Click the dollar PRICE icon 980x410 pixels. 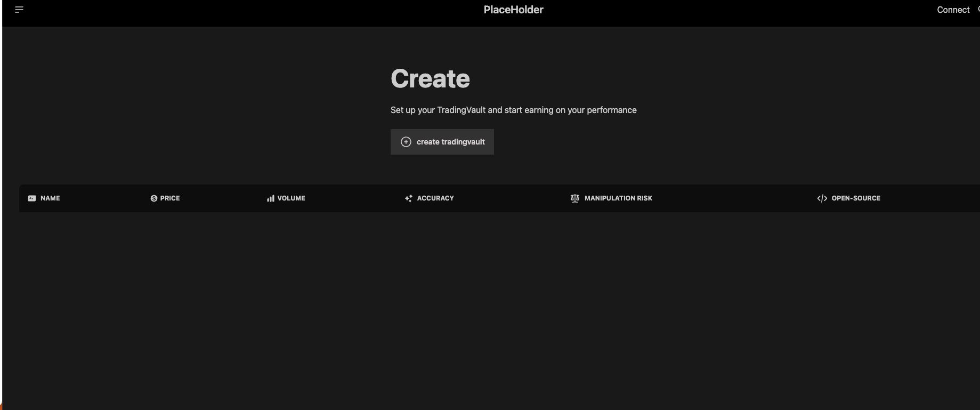click(154, 198)
